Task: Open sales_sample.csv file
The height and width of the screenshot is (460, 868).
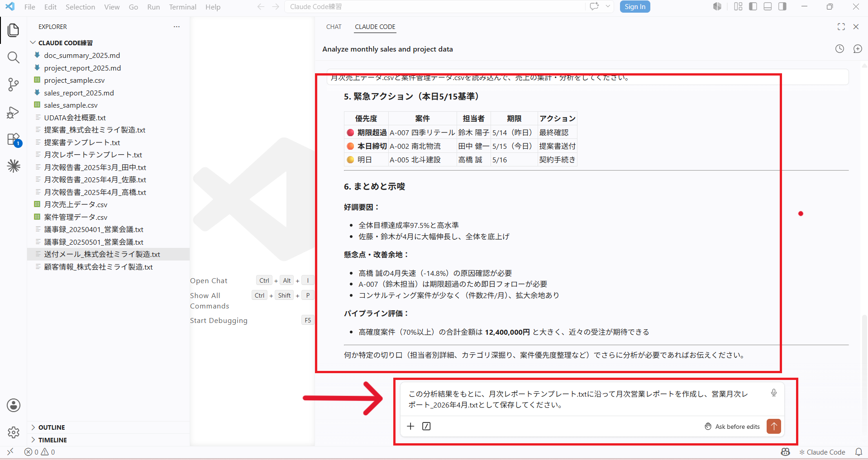Action: click(x=71, y=105)
